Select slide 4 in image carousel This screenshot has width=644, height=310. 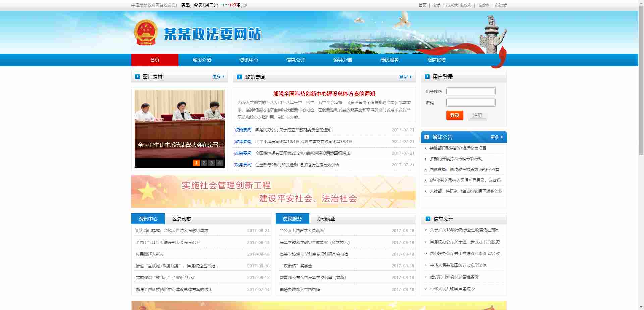coord(219,163)
